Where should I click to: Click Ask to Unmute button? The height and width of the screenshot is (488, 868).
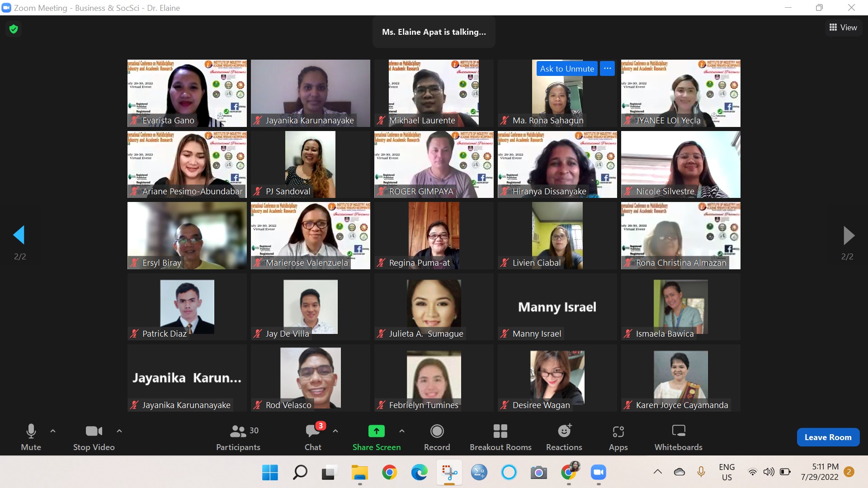(x=567, y=69)
